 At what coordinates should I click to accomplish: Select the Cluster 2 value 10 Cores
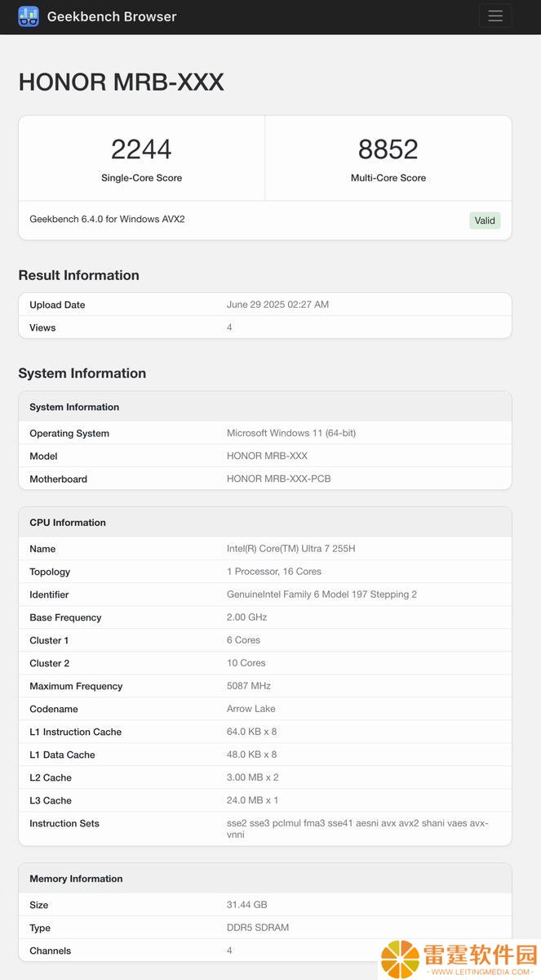(246, 662)
